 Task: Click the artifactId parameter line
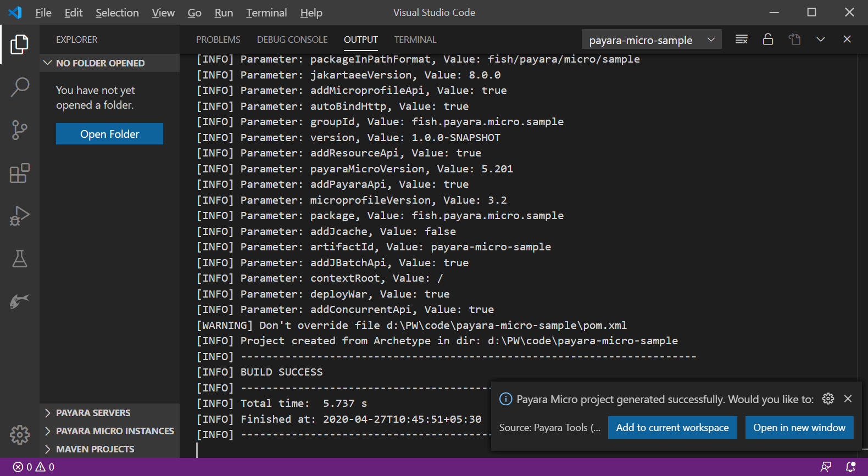pyautogui.click(x=374, y=247)
